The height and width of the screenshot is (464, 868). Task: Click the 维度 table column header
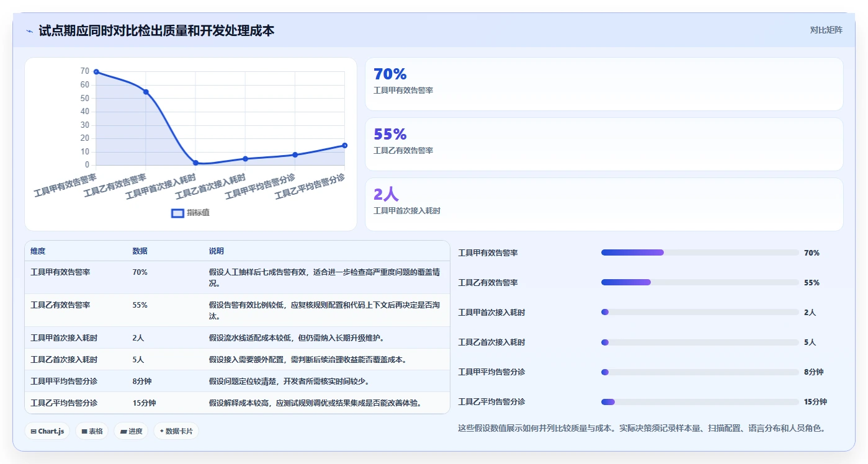pyautogui.click(x=38, y=251)
